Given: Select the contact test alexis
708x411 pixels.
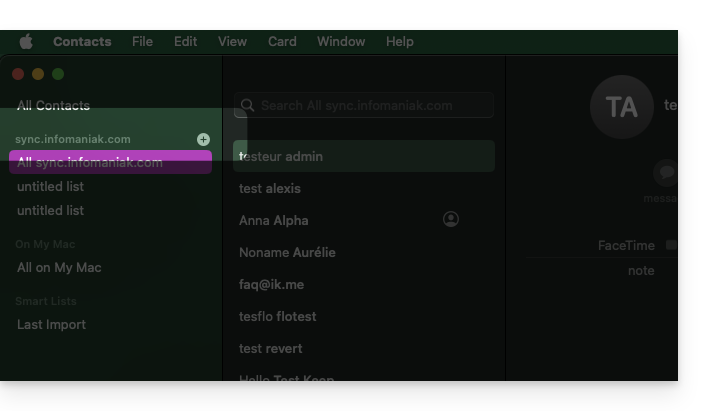Looking at the screenshot, I should tap(270, 189).
